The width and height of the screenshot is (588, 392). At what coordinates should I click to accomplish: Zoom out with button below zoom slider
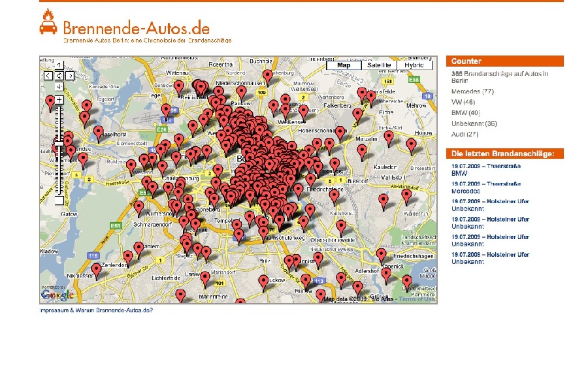click(x=59, y=201)
